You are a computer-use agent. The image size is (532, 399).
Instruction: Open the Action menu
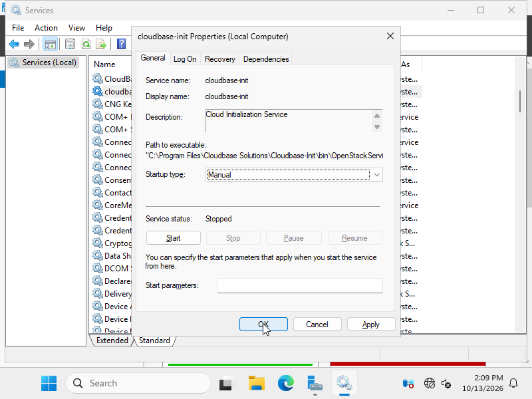[46, 28]
